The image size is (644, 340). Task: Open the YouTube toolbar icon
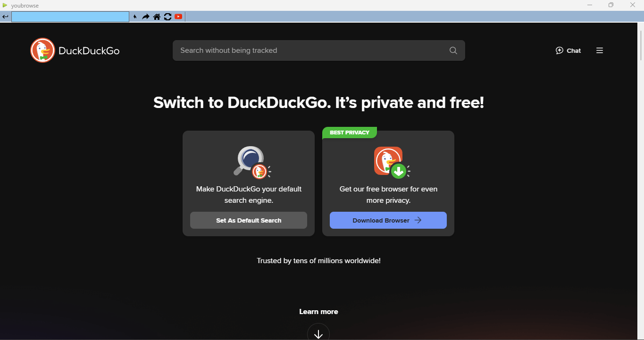pyautogui.click(x=178, y=17)
